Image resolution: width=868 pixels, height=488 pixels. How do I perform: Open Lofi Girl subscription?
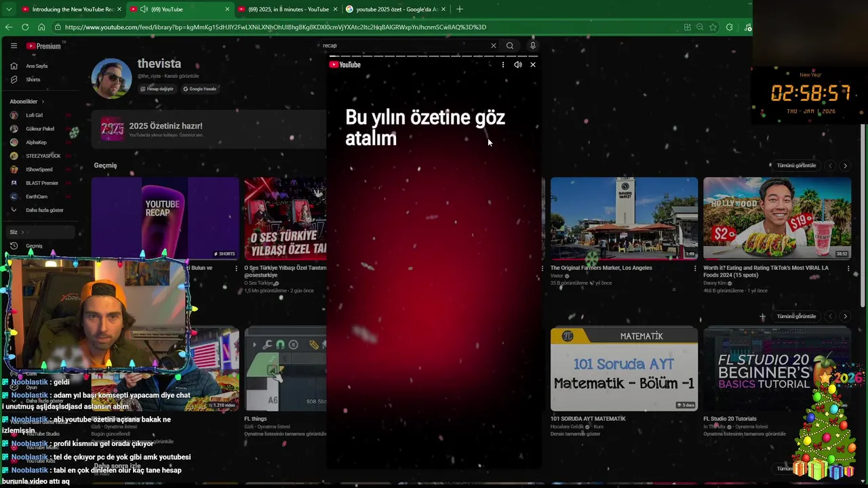[34, 115]
